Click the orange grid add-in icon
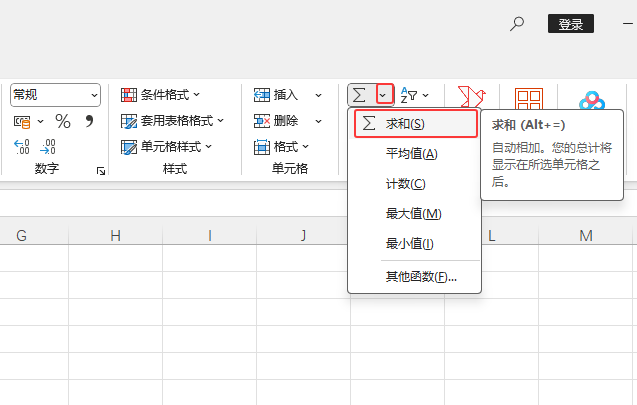This screenshot has width=637, height=405. [x=529, y=98]
